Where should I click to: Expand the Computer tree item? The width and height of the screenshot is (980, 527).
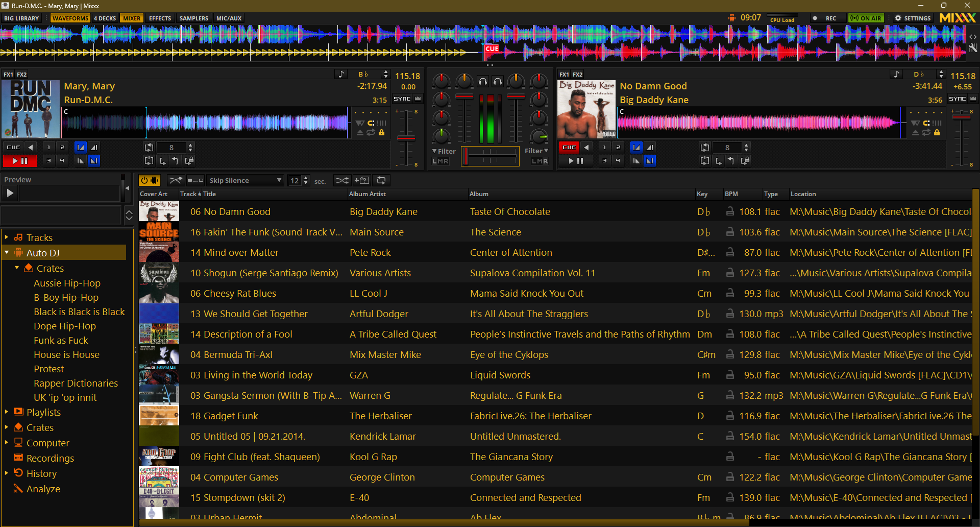pos(6,442)
